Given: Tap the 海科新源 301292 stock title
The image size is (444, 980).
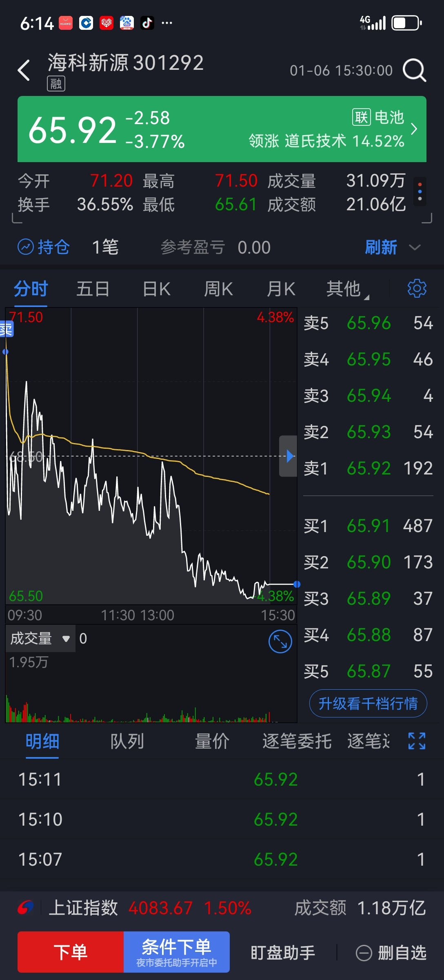Looking at the screenshot, I should (126, 63).
